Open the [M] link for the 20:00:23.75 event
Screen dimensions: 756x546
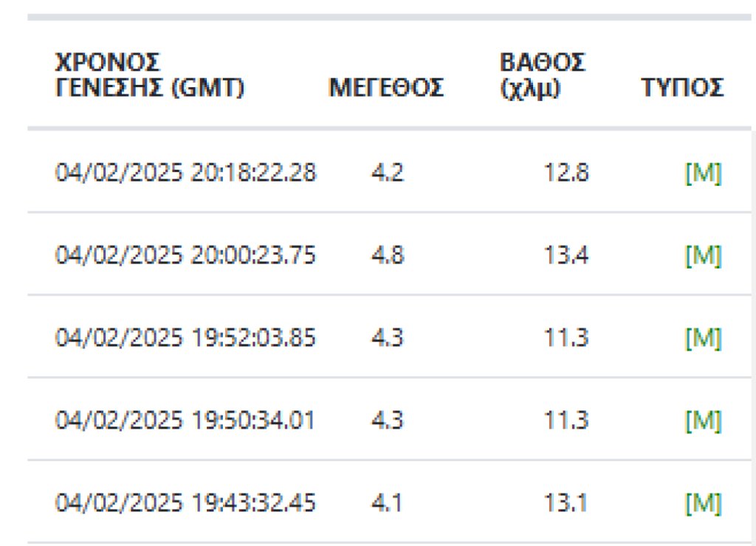[703, 255]
